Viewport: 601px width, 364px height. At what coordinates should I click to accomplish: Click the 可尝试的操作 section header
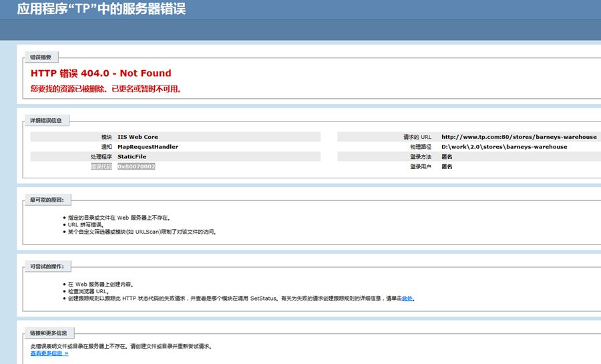[x=47, y=266]
